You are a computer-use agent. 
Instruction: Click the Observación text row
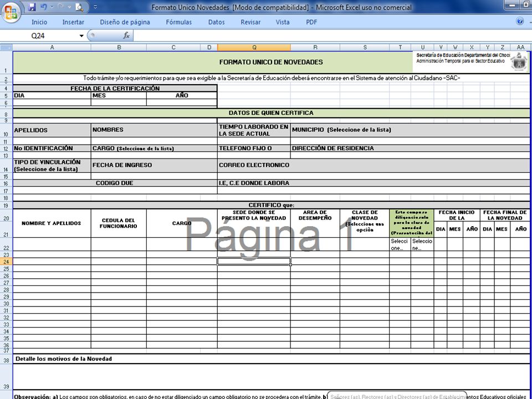(x=271, y=396)
